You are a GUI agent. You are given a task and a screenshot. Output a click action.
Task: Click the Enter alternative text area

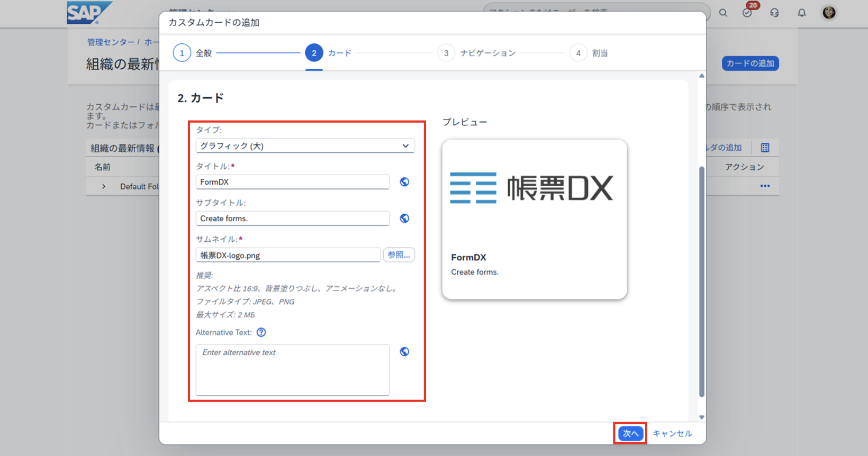[x=293, y=369]
